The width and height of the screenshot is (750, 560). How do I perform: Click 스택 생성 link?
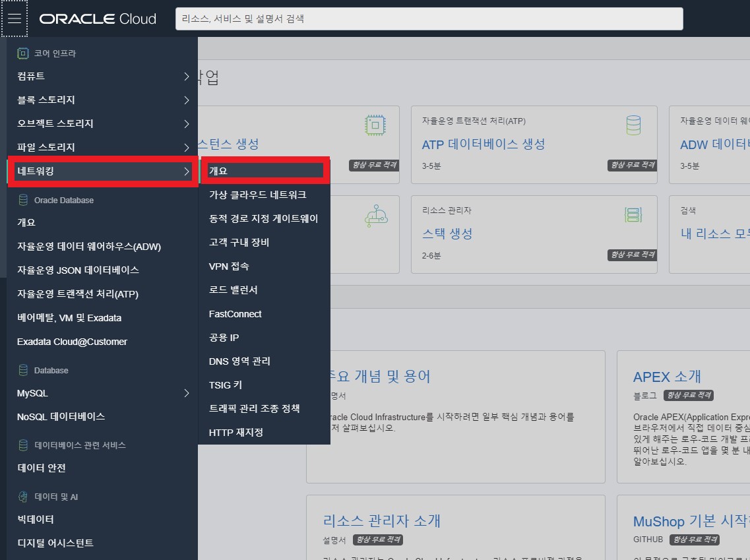(x=447, y=234)
